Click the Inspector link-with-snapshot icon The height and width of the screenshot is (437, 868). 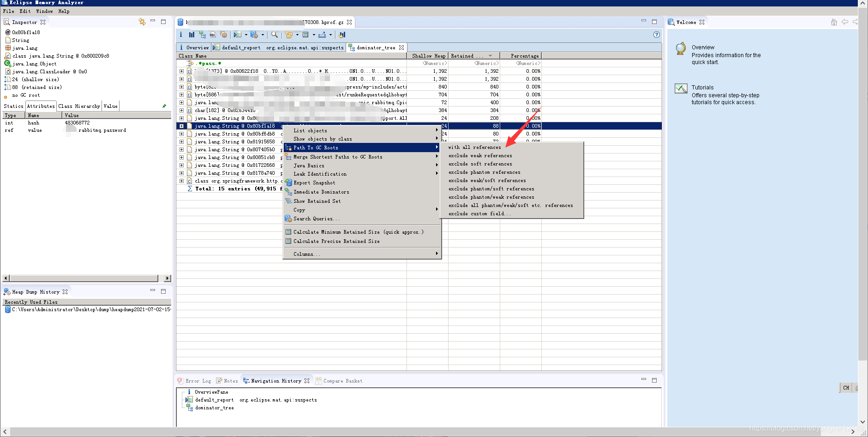pyautogui.click(x=142, y=22)
